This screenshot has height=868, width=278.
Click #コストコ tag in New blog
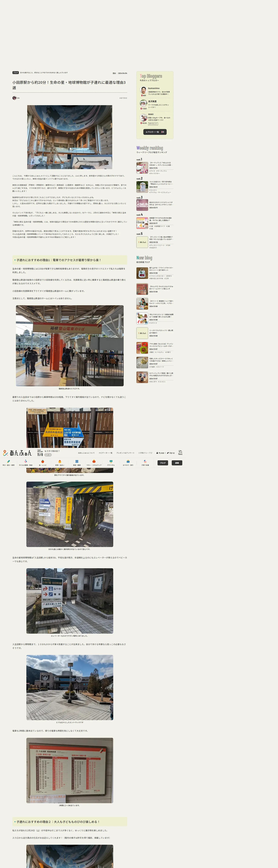pos(153,323)
